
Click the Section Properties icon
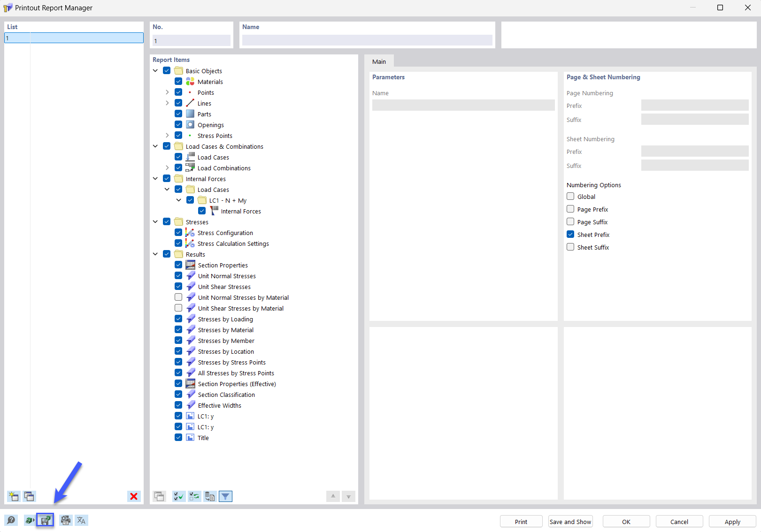point(190,265)
